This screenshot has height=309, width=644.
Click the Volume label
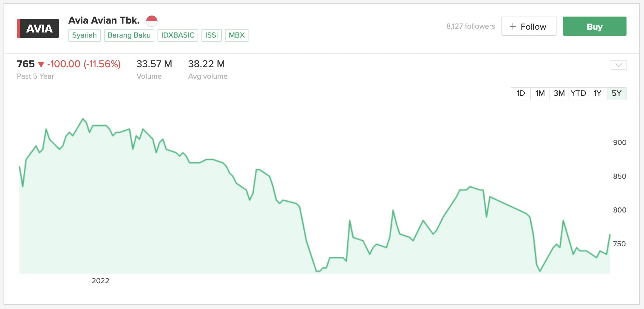point(149,76)
